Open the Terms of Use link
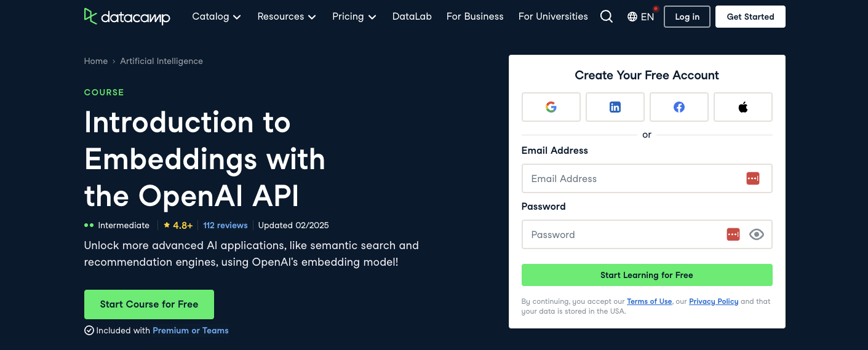 point(649,301)
